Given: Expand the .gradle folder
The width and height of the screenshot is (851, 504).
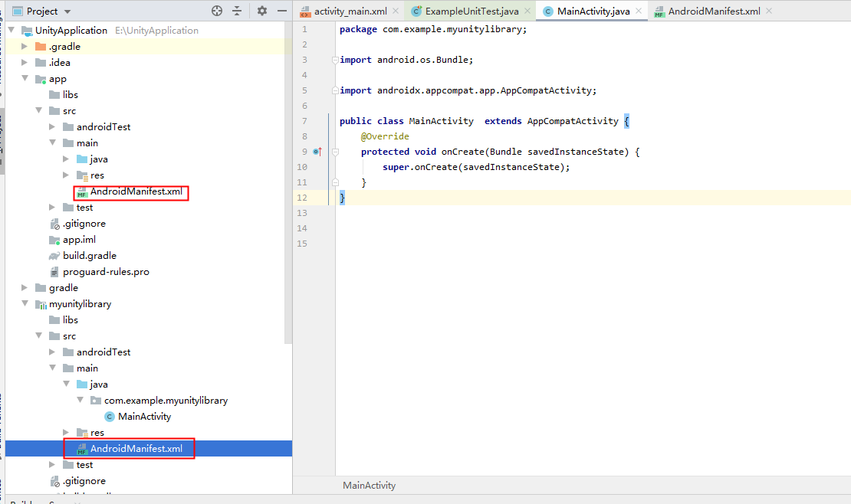Looking at the screenshot, I should [25, 46].
